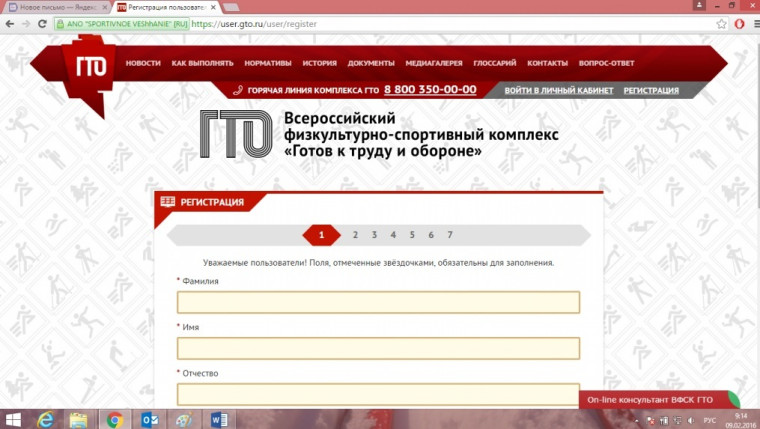
Task: Click hotline number 8 800 350-00-00
Action: pos(430,90)
